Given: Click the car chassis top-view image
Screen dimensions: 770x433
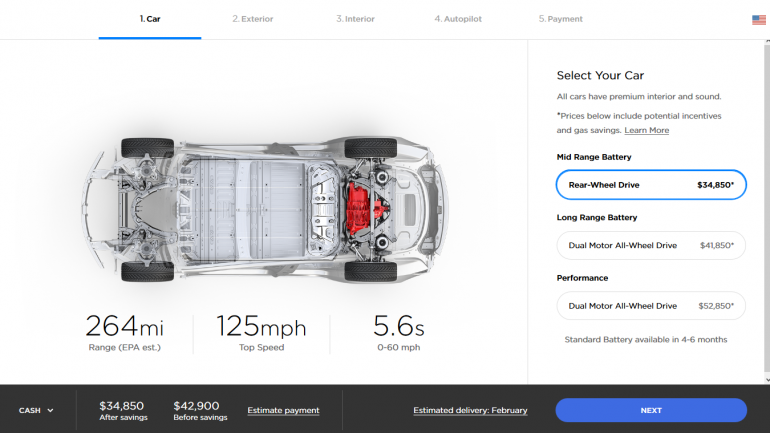Looking at the screenshot, I should point(260,210).
